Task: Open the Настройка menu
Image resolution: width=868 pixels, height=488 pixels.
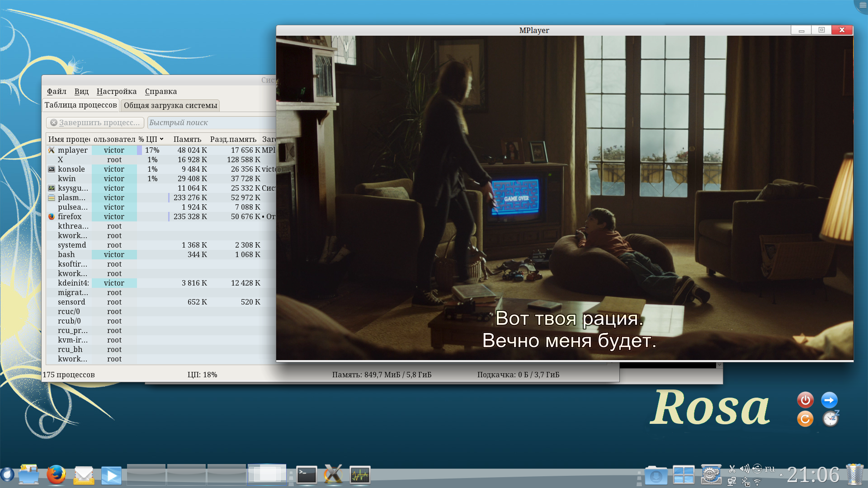Action: pyautogui.click(x=116, y=91)
